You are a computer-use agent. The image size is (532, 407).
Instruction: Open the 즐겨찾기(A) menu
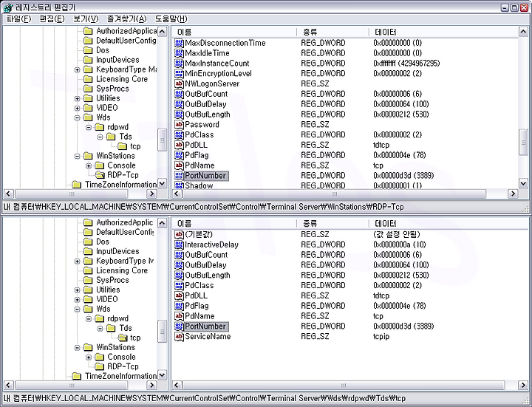click(127, 19)
